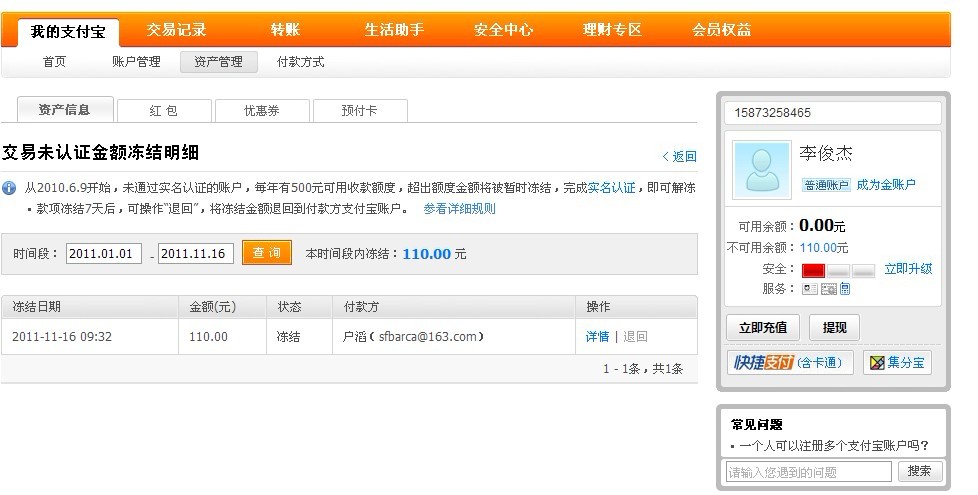Screen dimensions: 978x495
Task: View 详情 for the frozen 110.00 record
Action: [597, 337]
